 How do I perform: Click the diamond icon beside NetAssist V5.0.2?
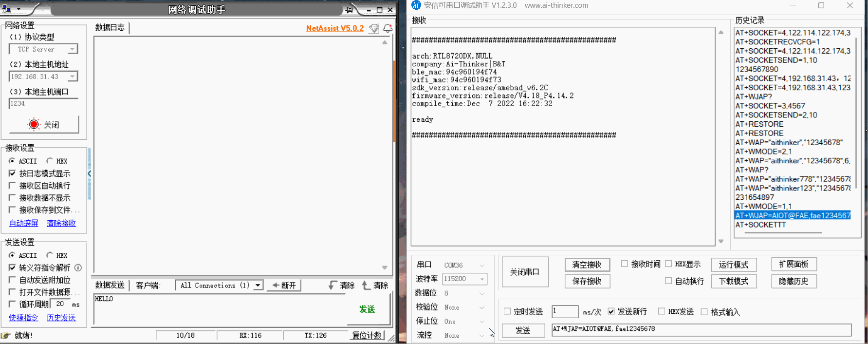373,28
